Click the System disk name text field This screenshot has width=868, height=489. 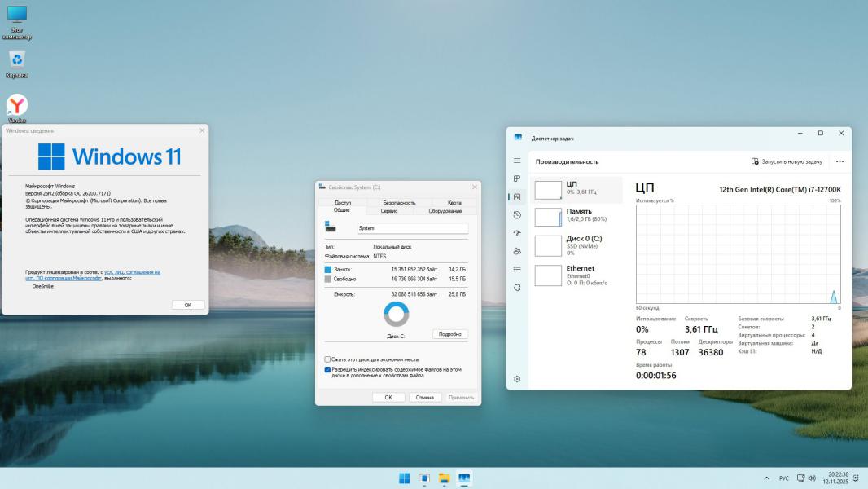[x=411, y=228]
